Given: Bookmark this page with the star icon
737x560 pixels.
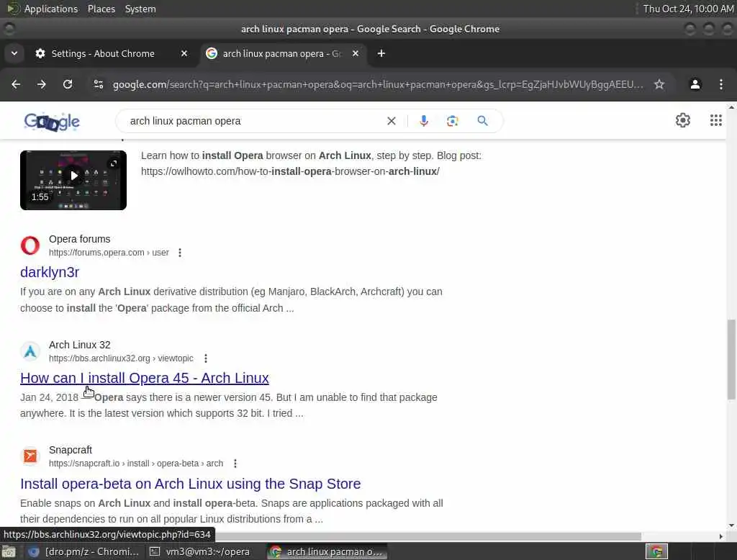Looking at the screenshot, I should pyautogui.click(x=659, y=84).
